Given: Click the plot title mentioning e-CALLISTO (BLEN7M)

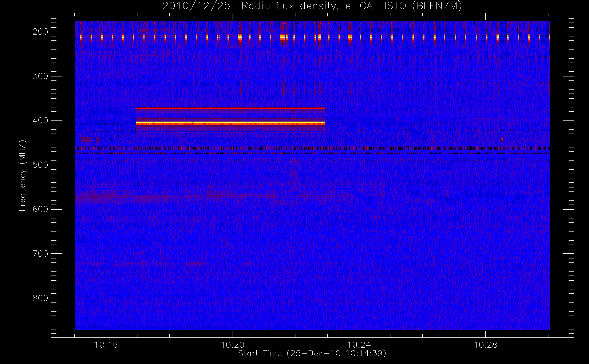Looking at the screenshot, I should point(312,6).
